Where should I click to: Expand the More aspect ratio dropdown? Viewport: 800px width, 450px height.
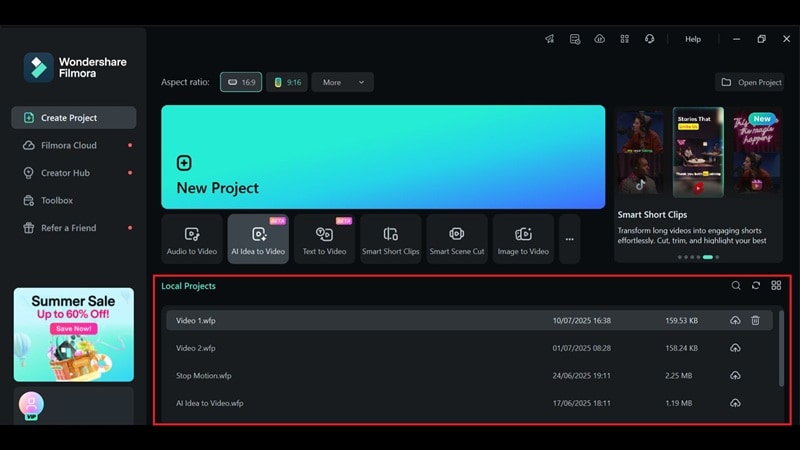click(x=342, y=82)
